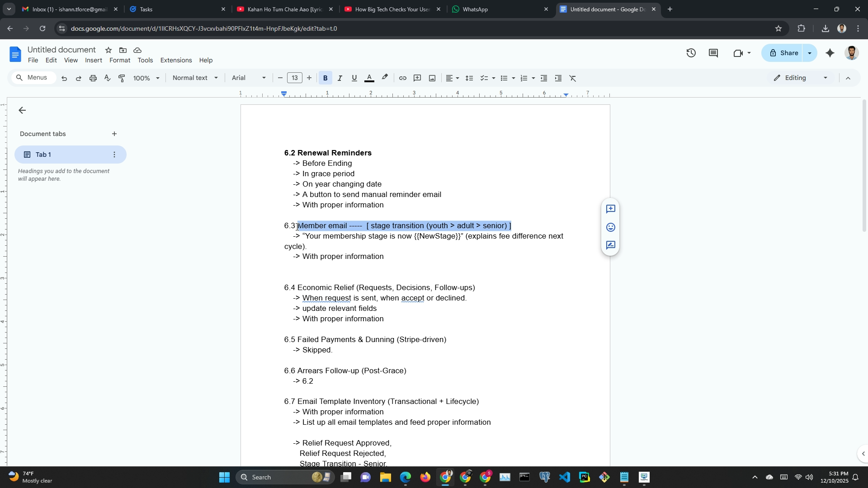Click the Share button

783,53
